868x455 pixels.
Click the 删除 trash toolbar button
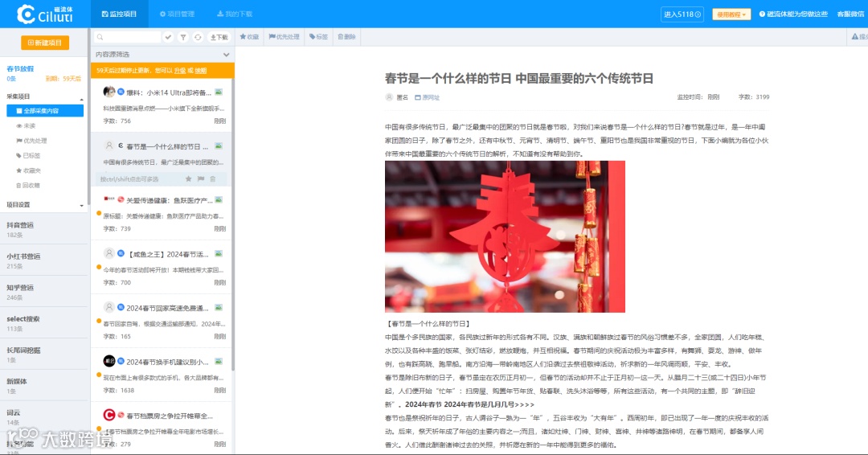tap(346, 36)
